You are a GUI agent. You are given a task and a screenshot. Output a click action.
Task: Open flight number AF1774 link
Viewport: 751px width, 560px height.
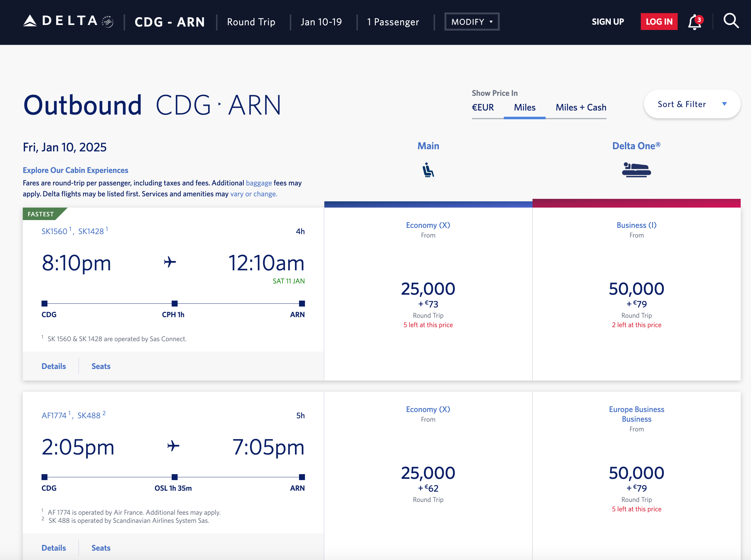click(54, 415)
